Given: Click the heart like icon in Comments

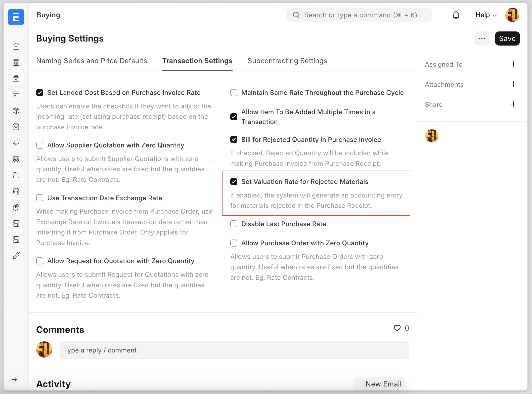Looking at the screenshot, I should point(397,328).
